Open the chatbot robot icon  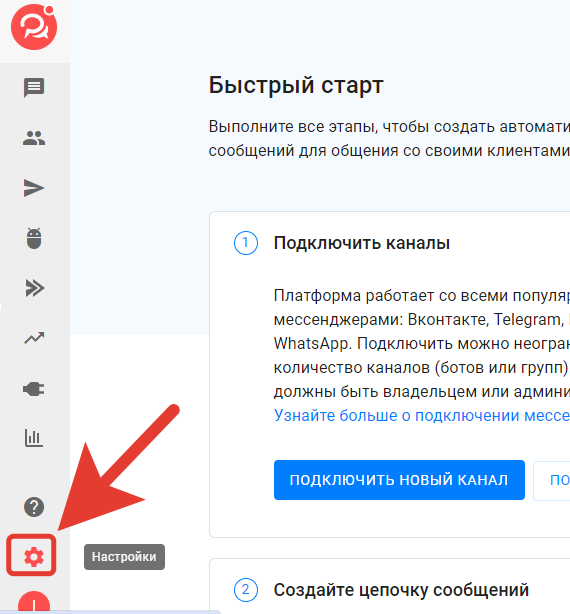coord(34,238)
